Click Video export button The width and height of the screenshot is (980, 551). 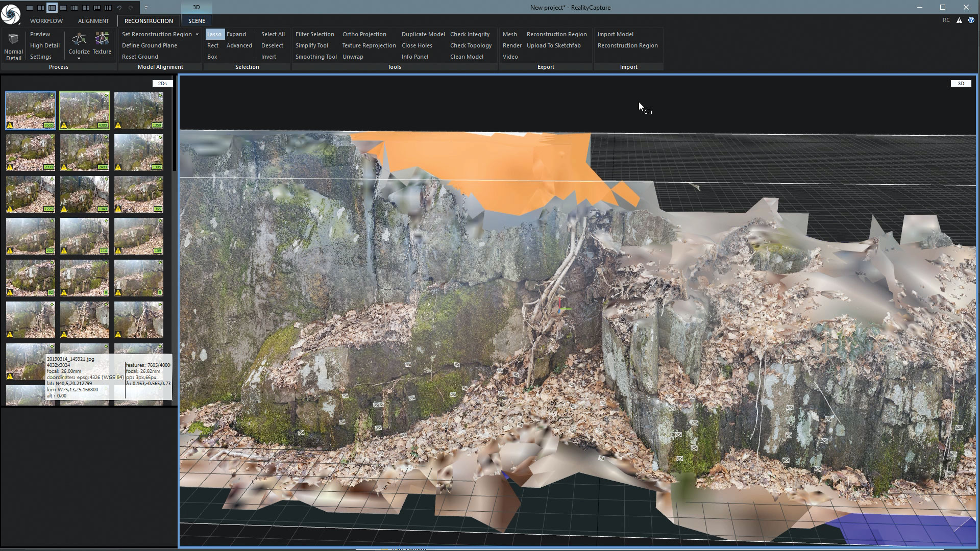(510, 57)
